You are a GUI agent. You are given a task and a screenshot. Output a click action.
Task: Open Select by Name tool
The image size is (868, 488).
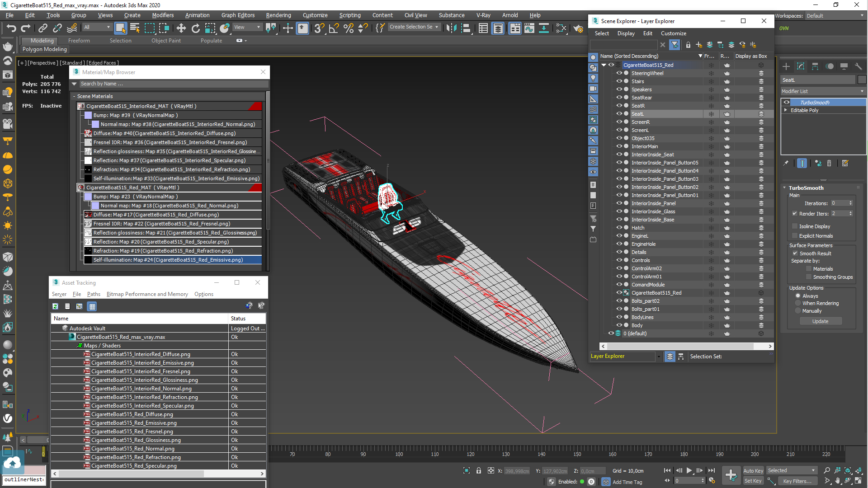[x=135, y=28]
